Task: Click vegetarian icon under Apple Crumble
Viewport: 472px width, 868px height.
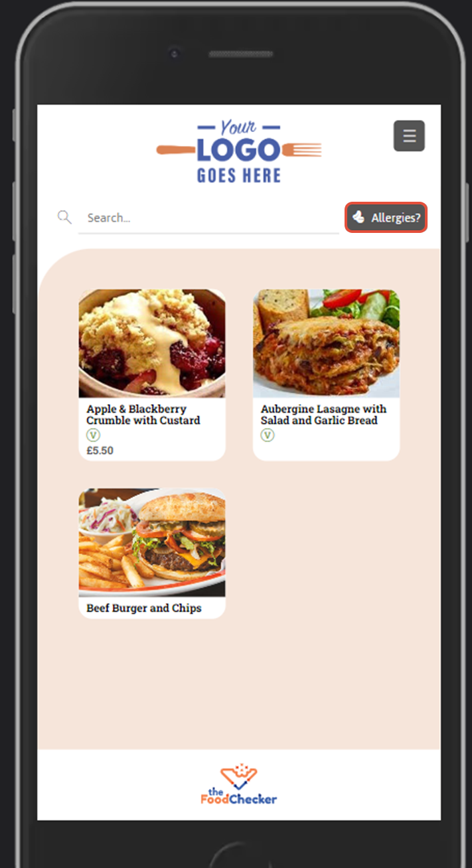Action: 93,435
